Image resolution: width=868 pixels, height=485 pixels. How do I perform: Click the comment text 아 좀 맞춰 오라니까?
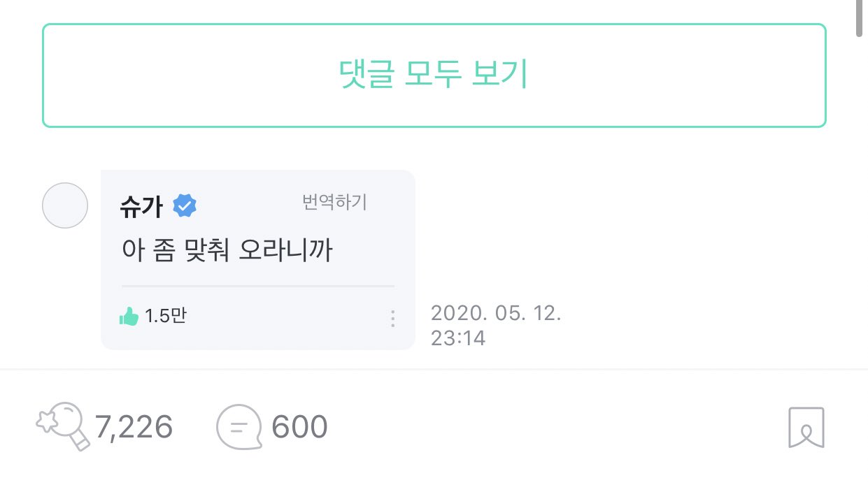(227, 250)
